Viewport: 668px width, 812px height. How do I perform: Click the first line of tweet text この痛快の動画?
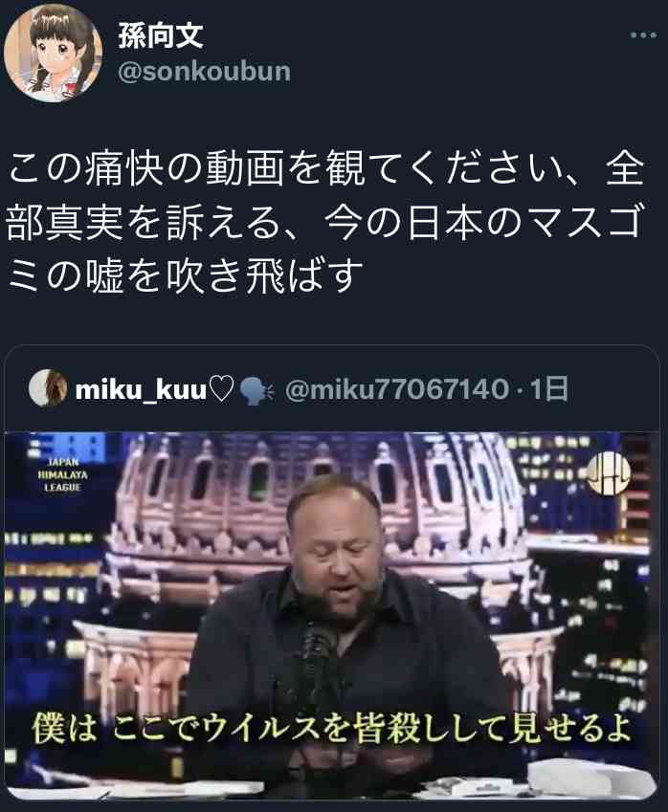pyautogui.click(x=325, y=169)
